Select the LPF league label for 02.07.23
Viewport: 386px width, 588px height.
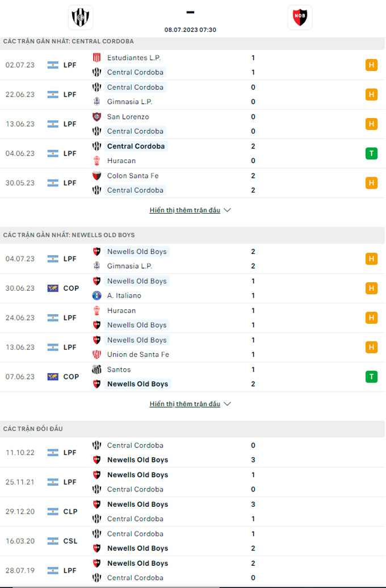pos(70,65)
